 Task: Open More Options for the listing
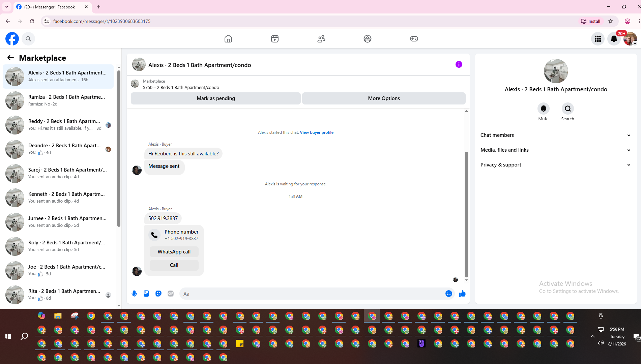[384, 98]
